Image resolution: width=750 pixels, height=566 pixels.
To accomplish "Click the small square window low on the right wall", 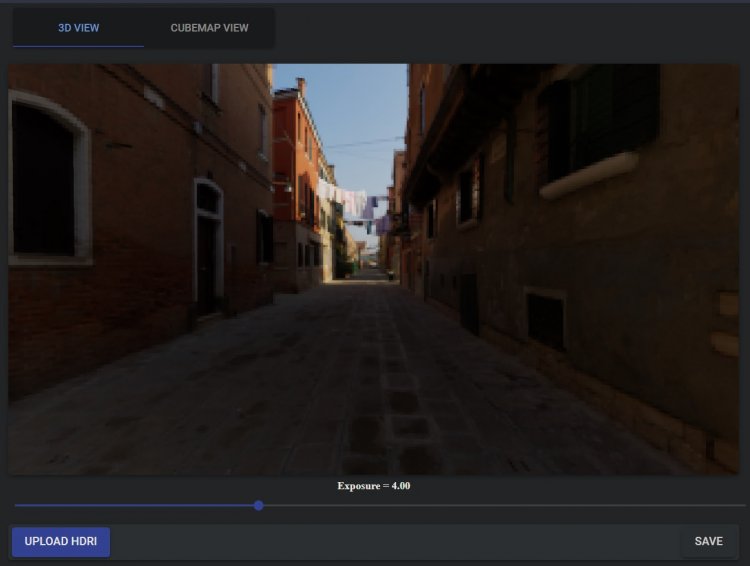I will point(546,319).
